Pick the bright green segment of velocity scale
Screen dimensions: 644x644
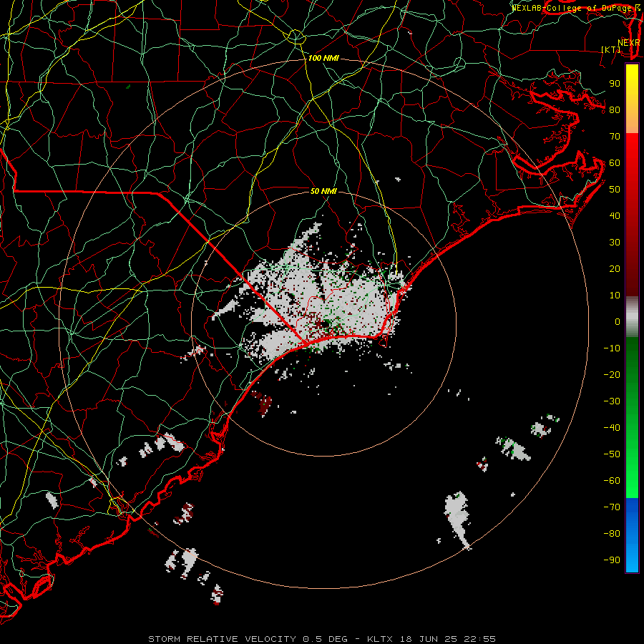tap(632, 418)
